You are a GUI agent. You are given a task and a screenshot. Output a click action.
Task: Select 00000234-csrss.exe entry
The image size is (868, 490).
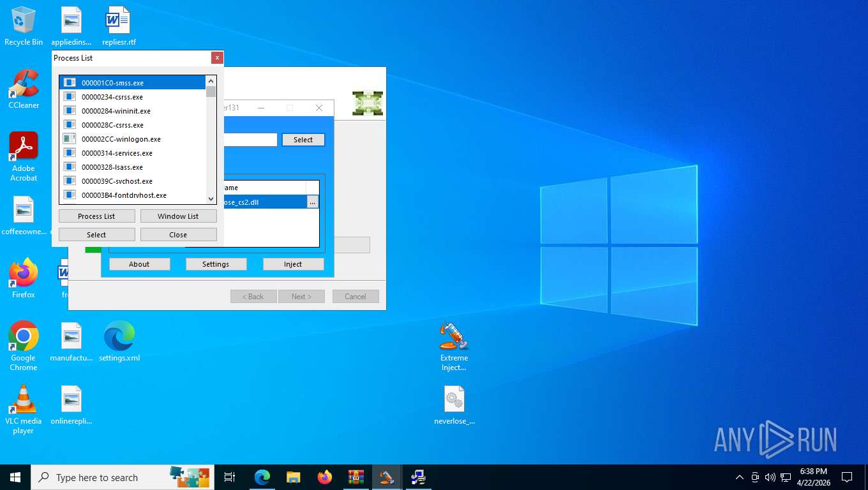click(133, 97)
